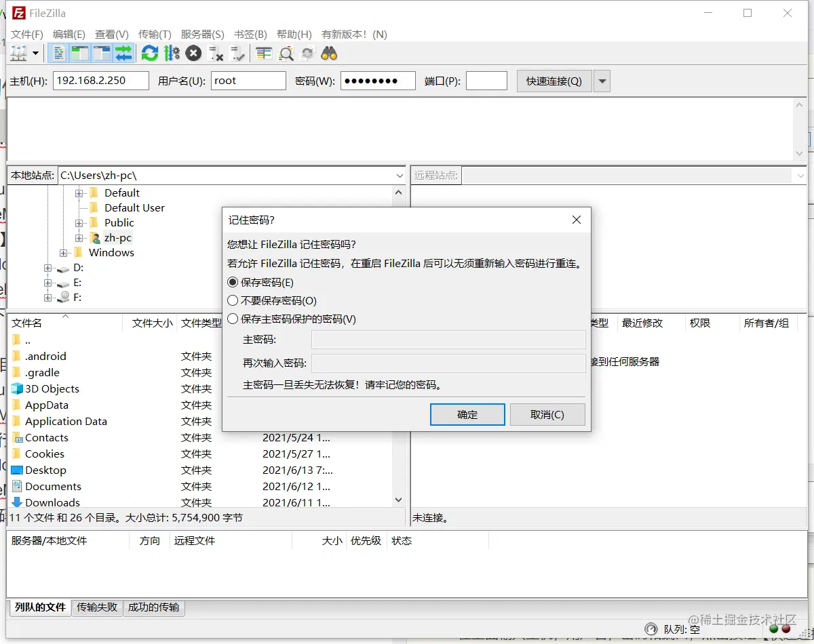Viewport: 814px width, 644px height.
Task: Open the 查看(V) menu
Action: (x=112, y=34)
